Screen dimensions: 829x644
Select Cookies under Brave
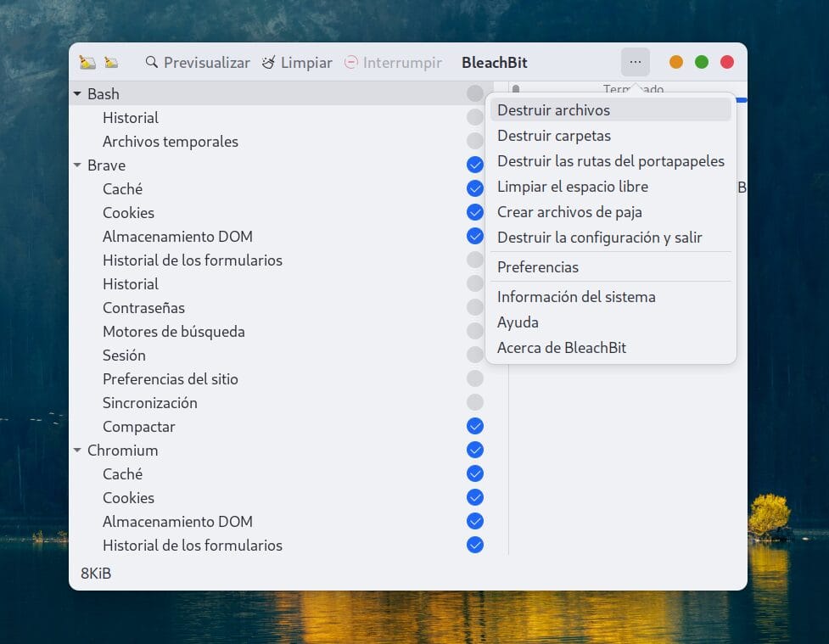tap(128, 213)
